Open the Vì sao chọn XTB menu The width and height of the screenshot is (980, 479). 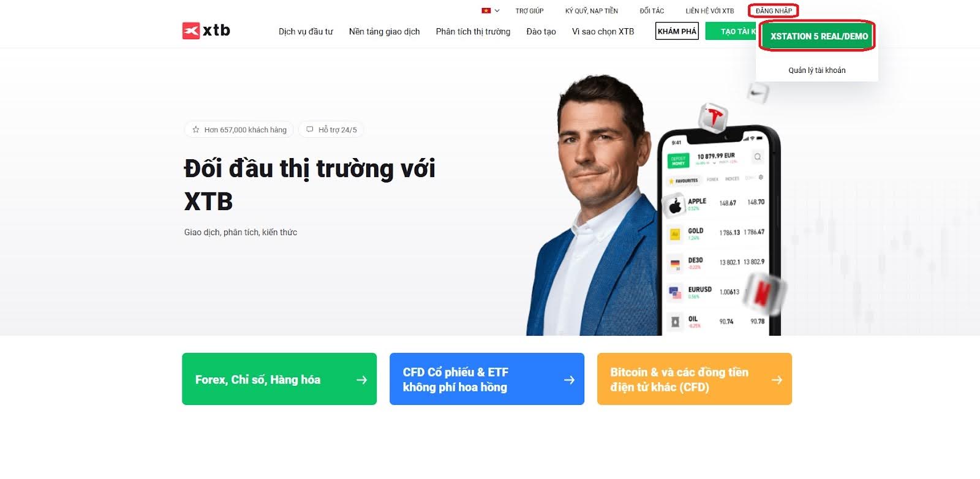tap(603, 31)
